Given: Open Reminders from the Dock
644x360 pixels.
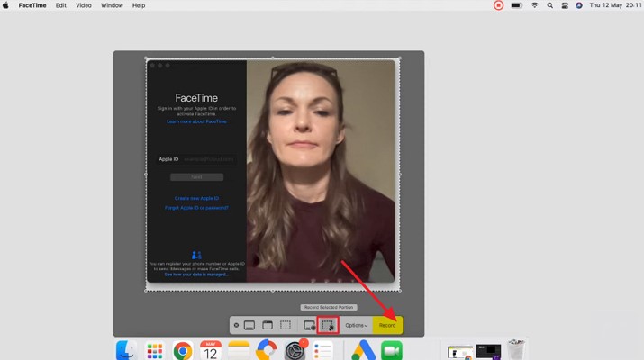Looking at the screenshot, I should pos(322,351).
